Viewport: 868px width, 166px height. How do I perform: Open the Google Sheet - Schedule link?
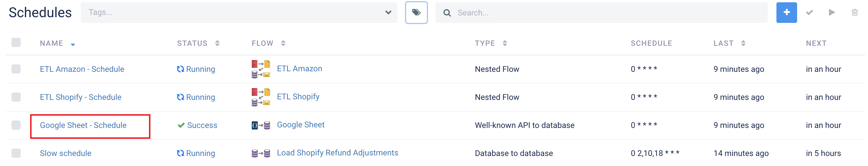pos(83,125)
